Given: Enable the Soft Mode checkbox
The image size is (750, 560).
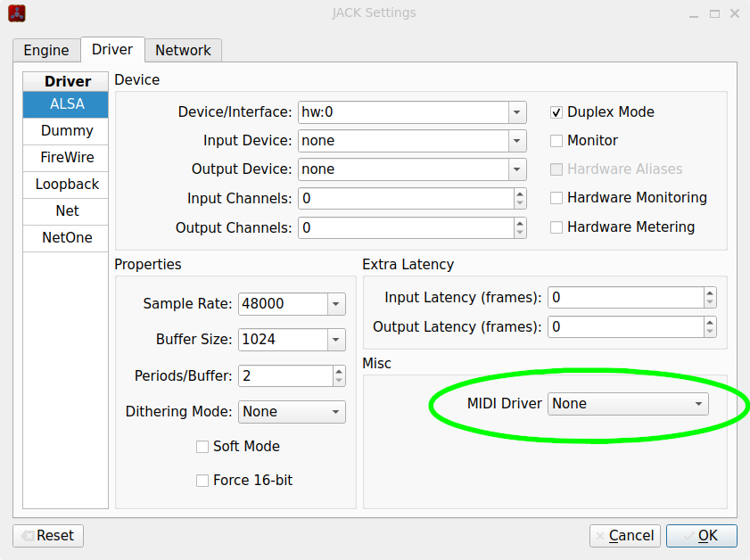Looking at the screenshot, I should click(202, 447).
